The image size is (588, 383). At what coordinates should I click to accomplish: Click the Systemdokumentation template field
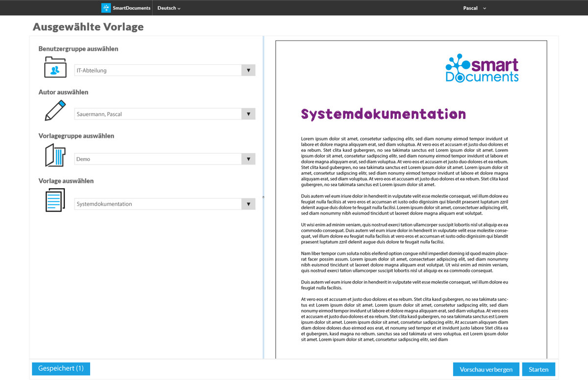pyautogui.click(x=158, y=204)
